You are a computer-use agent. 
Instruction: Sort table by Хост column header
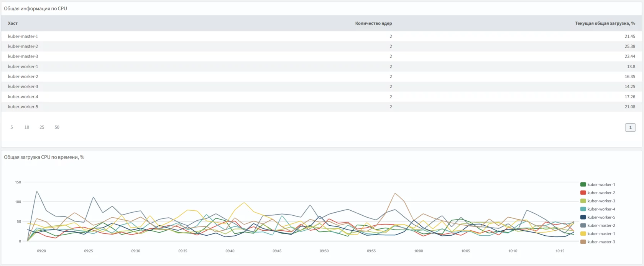click(x=13, y=23)
